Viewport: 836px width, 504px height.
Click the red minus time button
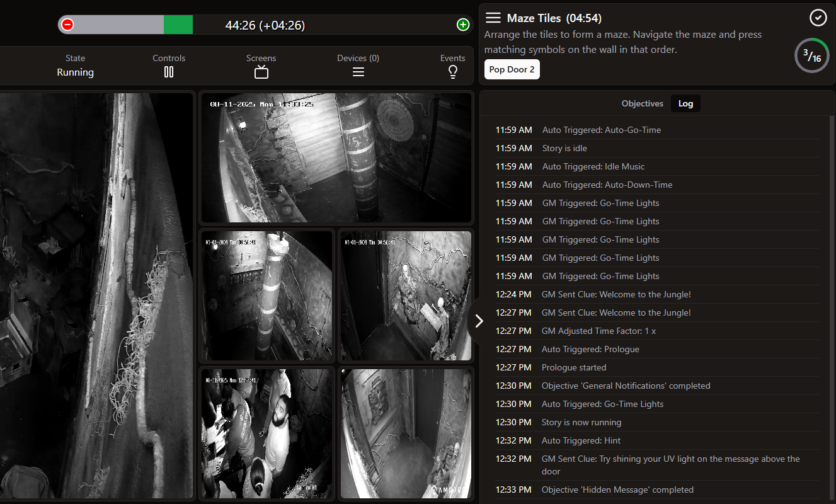coord(67,25)
